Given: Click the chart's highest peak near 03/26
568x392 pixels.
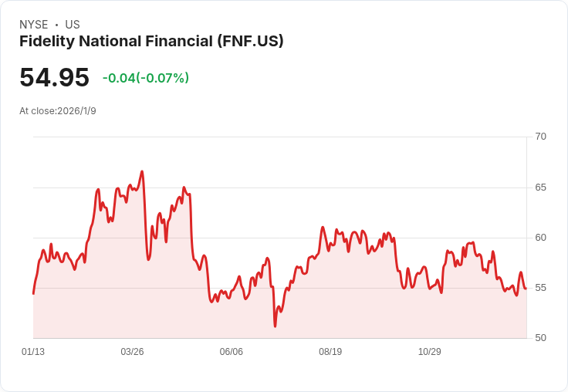Looking at the screenshot, I should pos(142,171).
